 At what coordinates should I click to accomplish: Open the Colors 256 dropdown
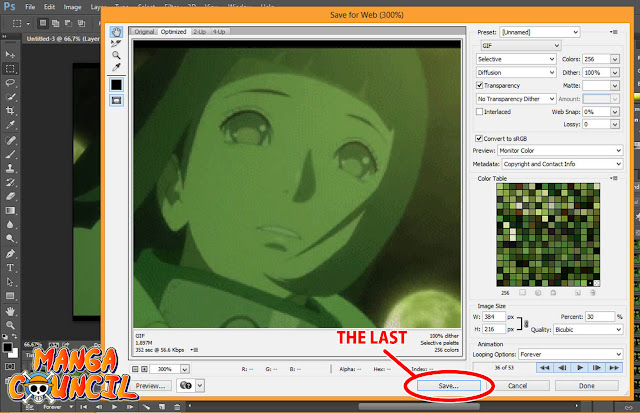[x=615, y=59]
